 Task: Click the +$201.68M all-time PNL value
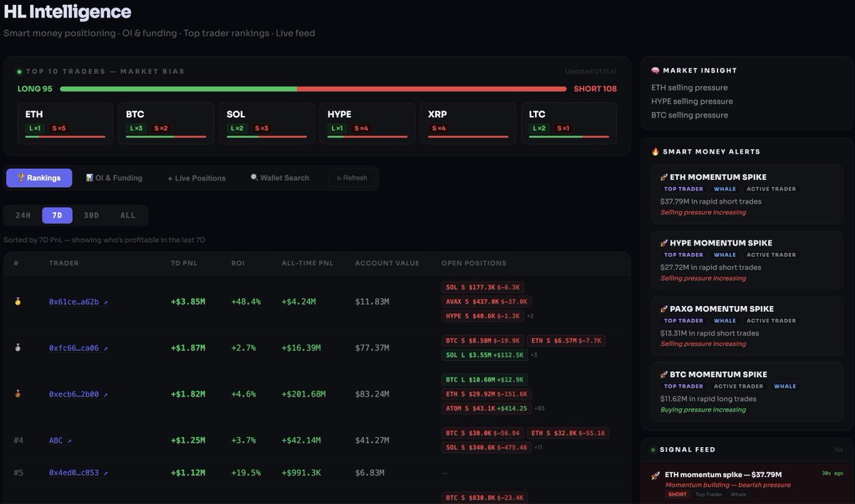pos(304,394)
